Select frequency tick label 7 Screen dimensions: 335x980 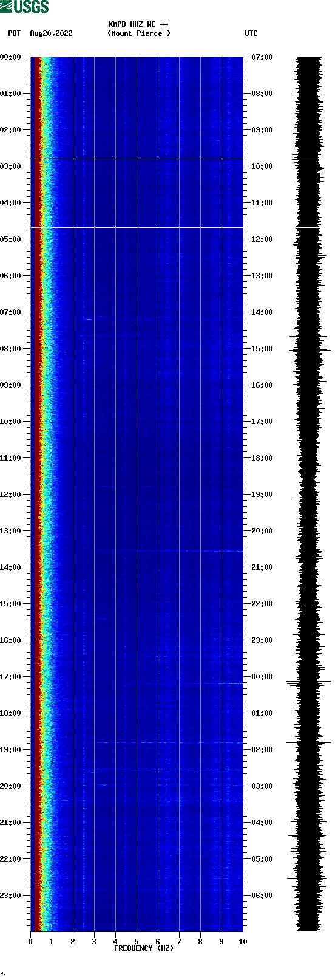[x=179, y=942]
